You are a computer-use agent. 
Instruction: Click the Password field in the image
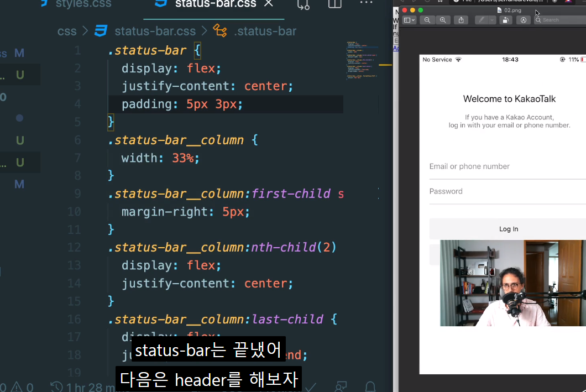click(507, 192)
